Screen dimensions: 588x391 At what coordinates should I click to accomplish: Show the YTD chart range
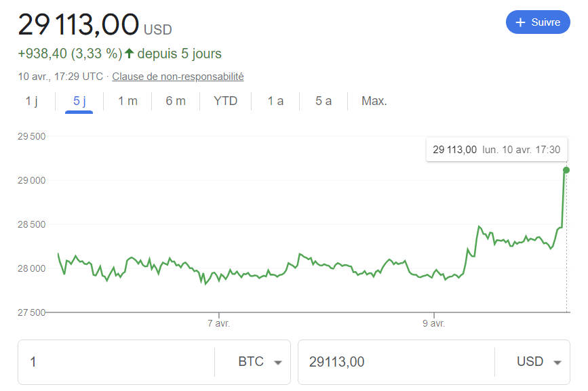tap(225, 101)
